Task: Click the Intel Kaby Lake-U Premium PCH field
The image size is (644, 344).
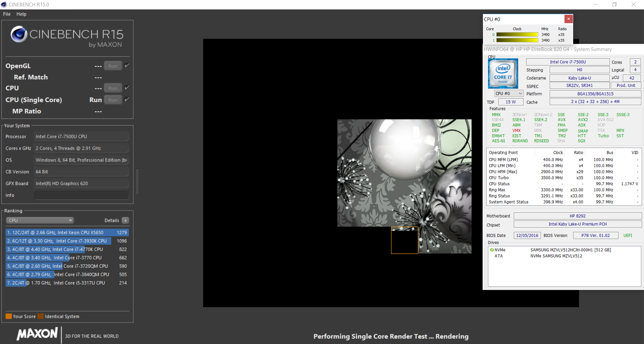Action: coord(578,224)
